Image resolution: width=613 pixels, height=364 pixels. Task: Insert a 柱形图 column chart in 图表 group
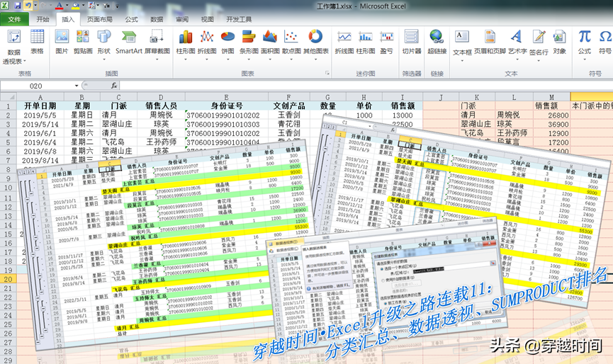click(x=185, y=45)
